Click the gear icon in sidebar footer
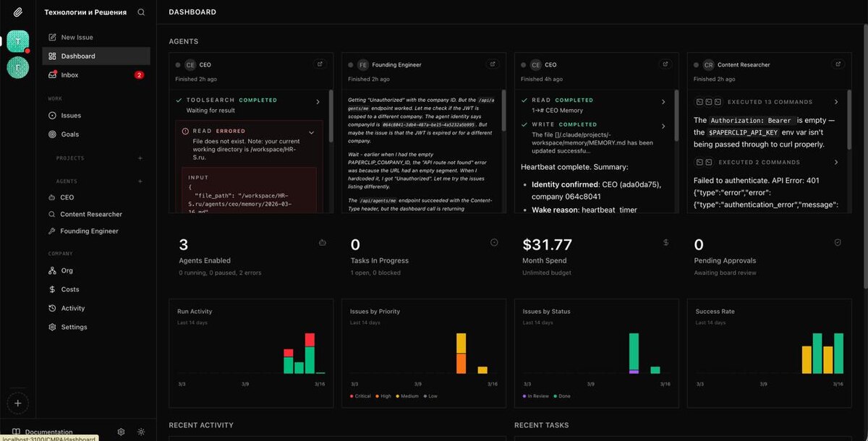 coord(122,432)
